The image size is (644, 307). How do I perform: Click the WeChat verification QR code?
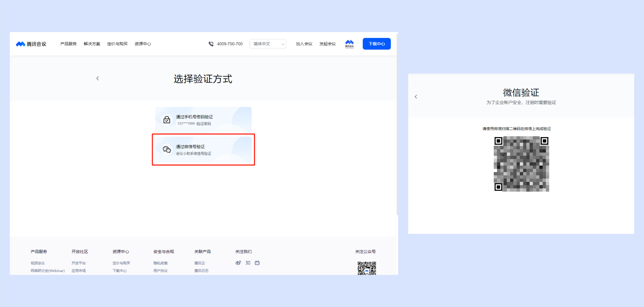point(521,164)
